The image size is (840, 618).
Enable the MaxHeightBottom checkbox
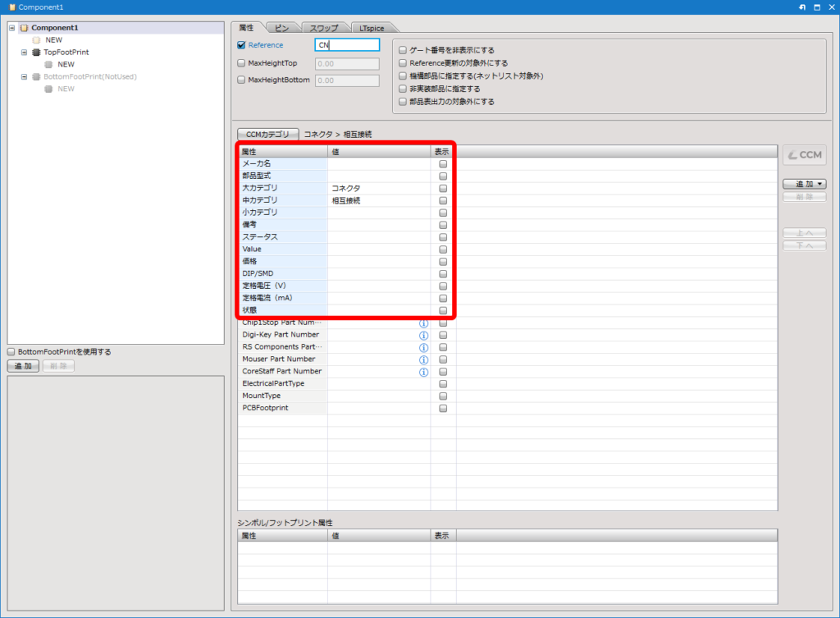tap(241, 80)
